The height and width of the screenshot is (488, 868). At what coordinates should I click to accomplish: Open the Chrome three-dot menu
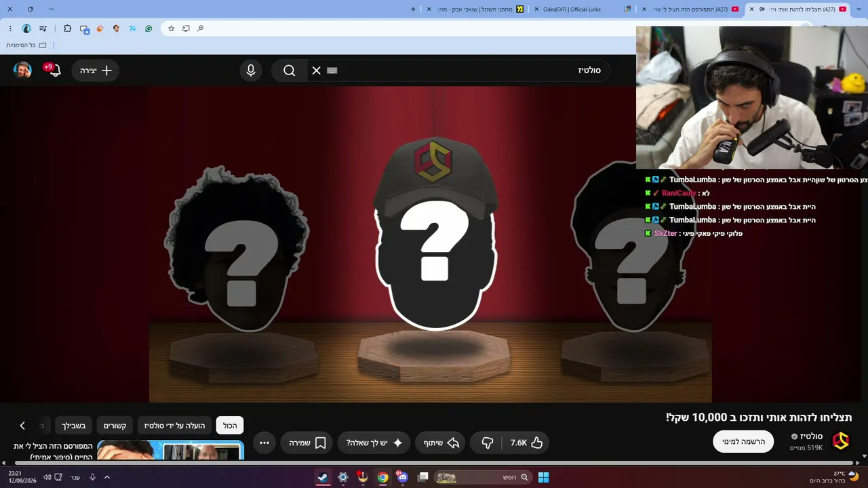[10, 28]
